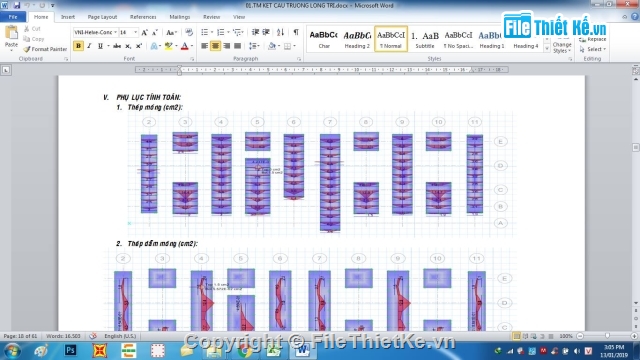Click the Justify alignment icon
The image size is (640, 360).
pos(237,46)
